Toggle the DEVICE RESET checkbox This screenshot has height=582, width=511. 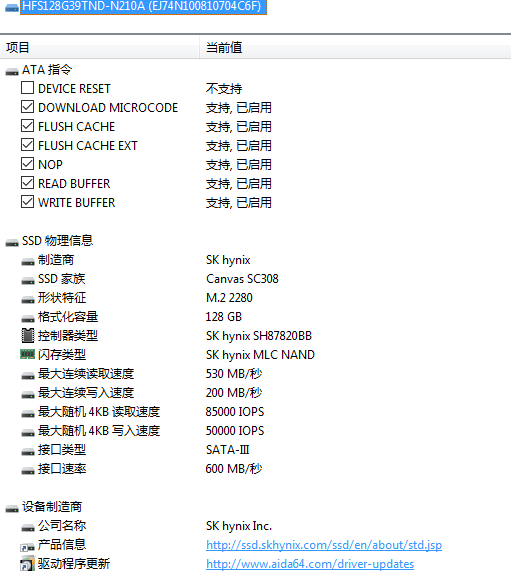tap(27, 88)
